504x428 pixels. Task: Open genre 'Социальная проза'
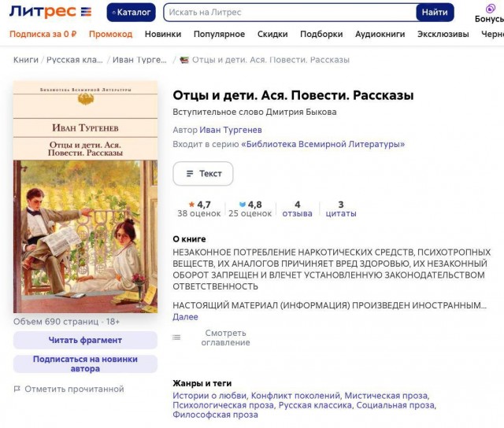pos(395,405)
